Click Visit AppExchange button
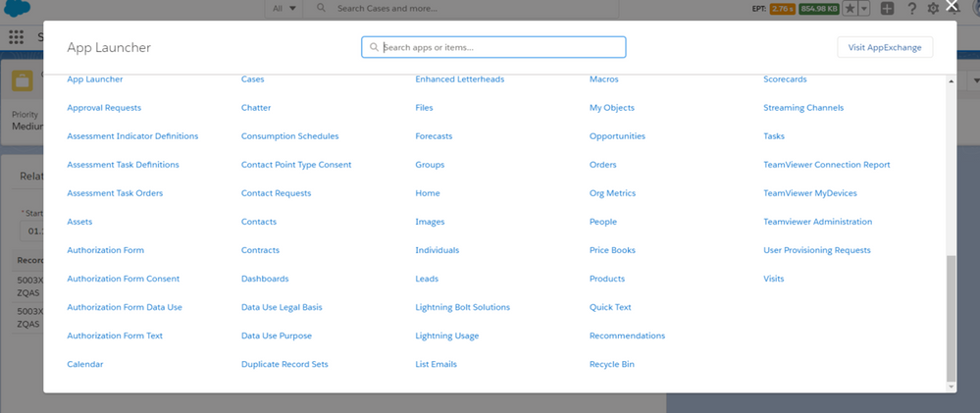 coord(885,47)
